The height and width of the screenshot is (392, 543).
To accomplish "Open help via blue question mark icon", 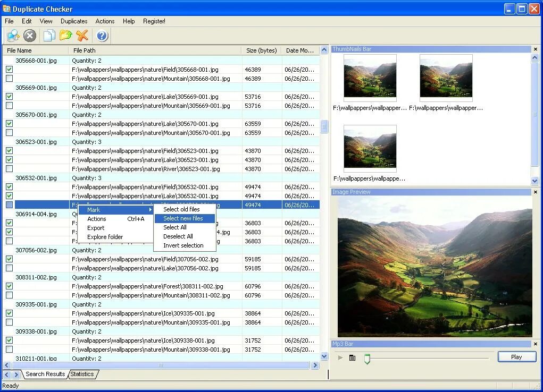I will [x=102, y=36].
